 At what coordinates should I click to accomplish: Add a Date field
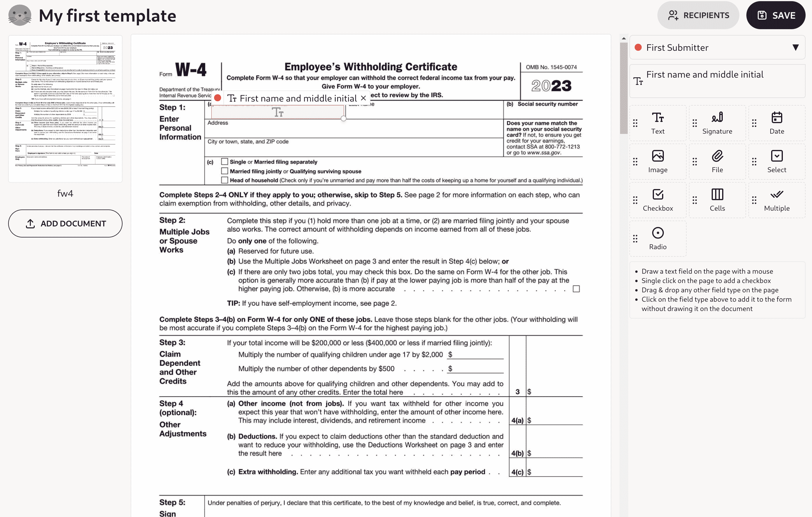(x=776, y=123)
